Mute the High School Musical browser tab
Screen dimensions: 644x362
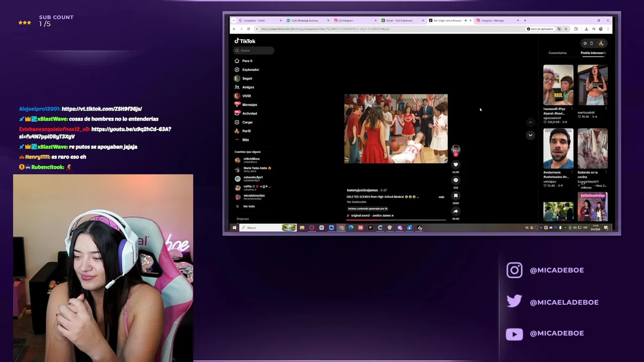tap(465, 21)
